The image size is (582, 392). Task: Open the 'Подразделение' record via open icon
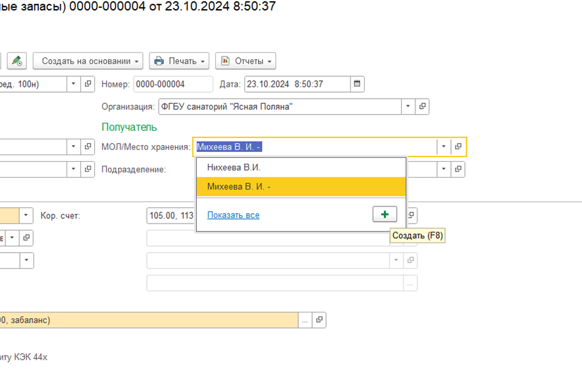(x=458, y=169)
